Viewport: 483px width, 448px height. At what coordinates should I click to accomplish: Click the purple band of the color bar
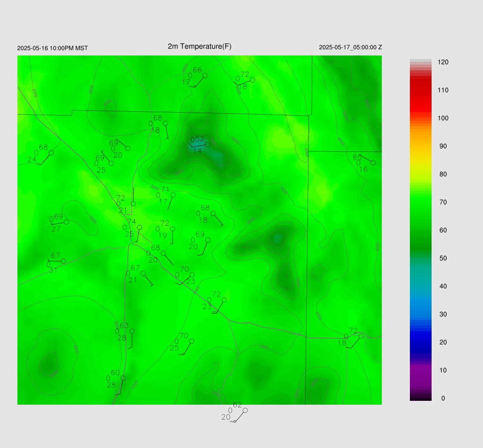click(420, 376)
